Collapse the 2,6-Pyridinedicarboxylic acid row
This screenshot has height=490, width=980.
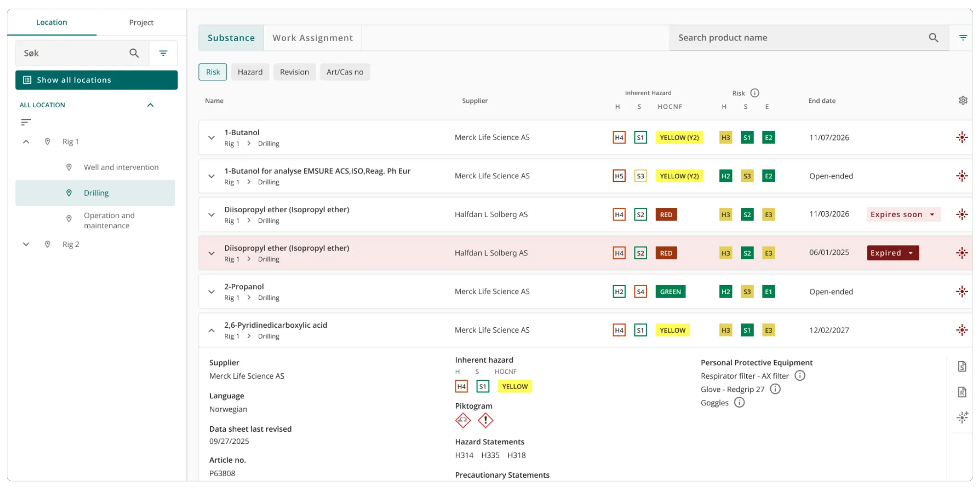[x=211, y=330]
